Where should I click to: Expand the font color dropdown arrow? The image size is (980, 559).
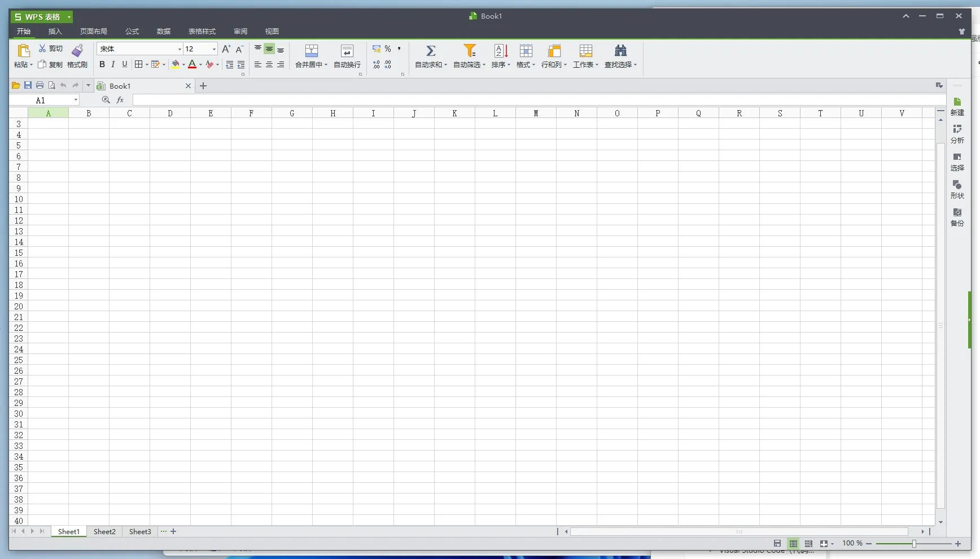[200, 64]
